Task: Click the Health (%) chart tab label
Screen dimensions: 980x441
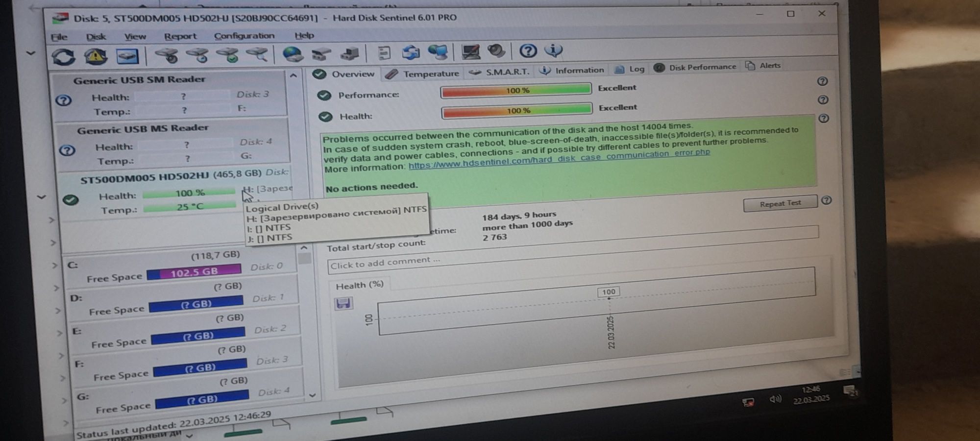Action: coord(359,285)
